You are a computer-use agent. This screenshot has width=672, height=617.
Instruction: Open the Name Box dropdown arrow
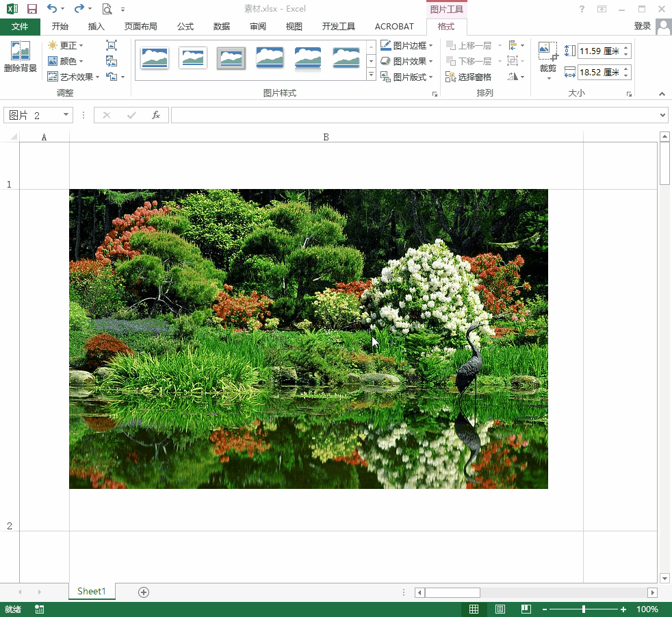[x=66, y=114]
